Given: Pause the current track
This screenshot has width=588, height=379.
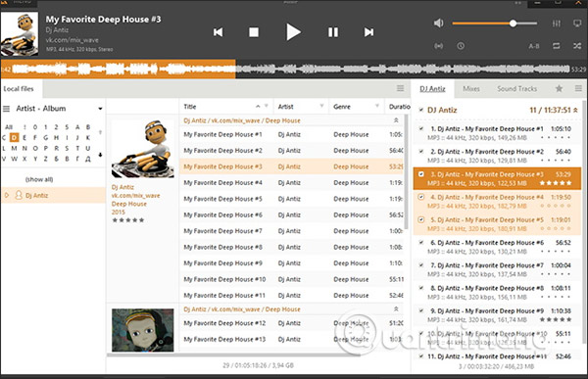Looking at the screenshot, I should (x=333, y=32).
